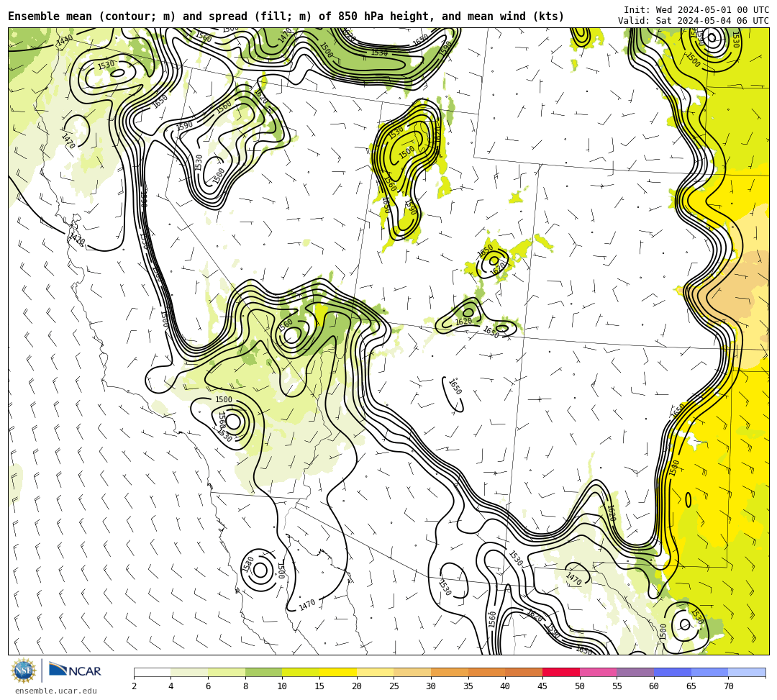Click colorbar tick label "50"

[580, 686]
